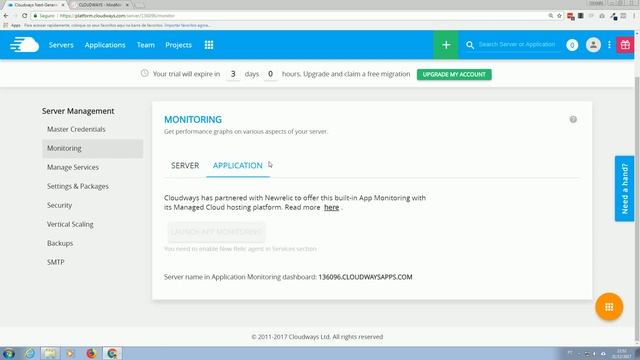The height and width of the screenshot is (360, 640).
Task: Open the Read more 'here' link
Action: 331,207
